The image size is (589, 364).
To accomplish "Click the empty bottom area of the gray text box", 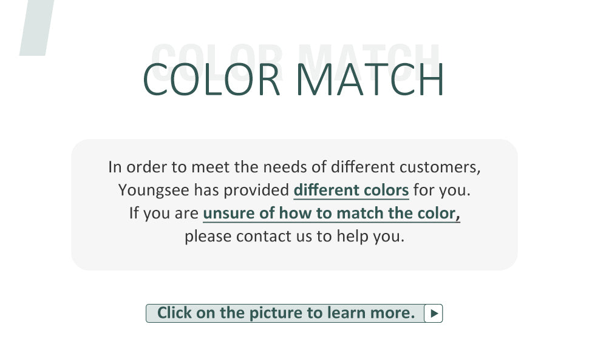I will coord(294,259).
